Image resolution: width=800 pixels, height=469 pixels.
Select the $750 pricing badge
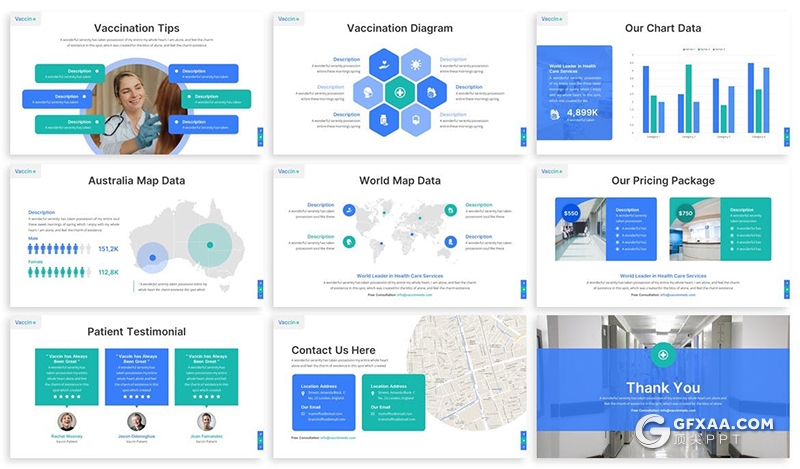[x=685, y=213]
